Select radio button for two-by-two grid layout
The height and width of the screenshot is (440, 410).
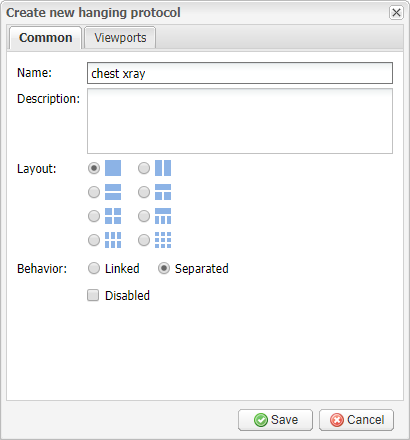[94, 216]
